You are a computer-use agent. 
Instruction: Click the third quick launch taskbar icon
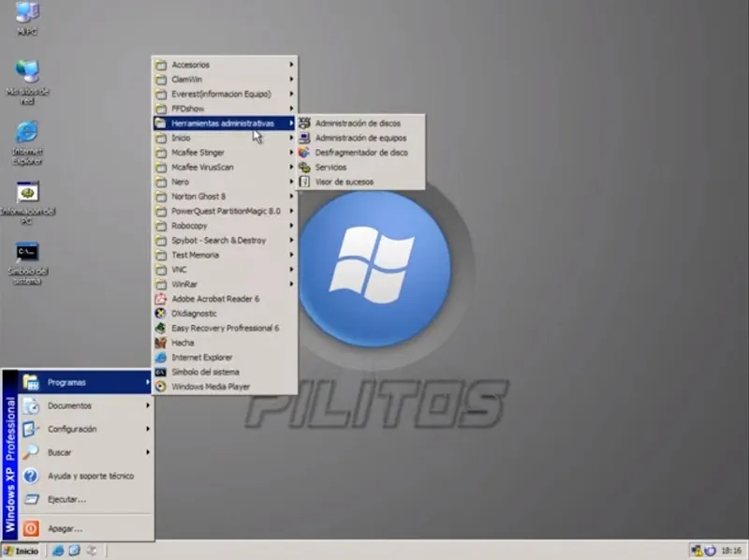pos(91,551)
